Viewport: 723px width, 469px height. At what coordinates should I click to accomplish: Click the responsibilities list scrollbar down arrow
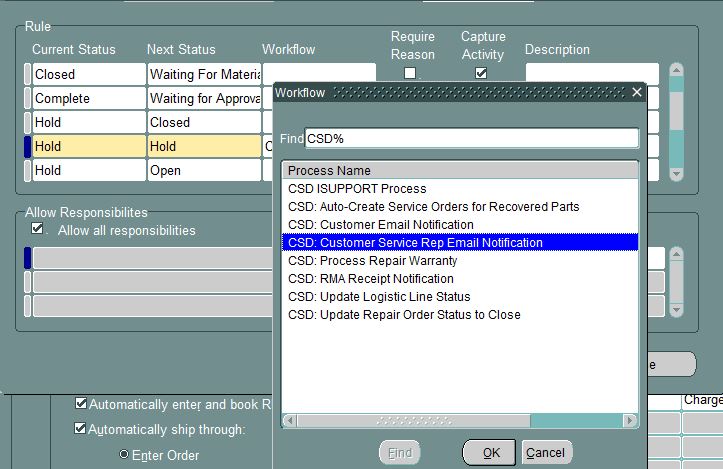676,309
